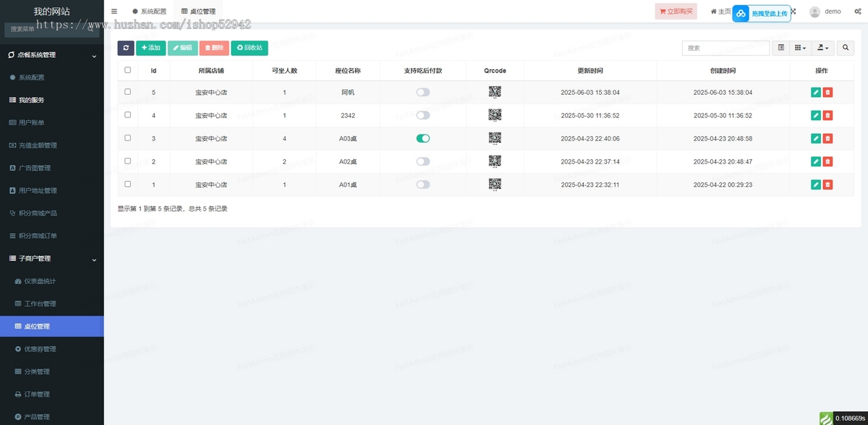
Task: Open the QR code thumbnail for A01桌
Action: (495, 185)
